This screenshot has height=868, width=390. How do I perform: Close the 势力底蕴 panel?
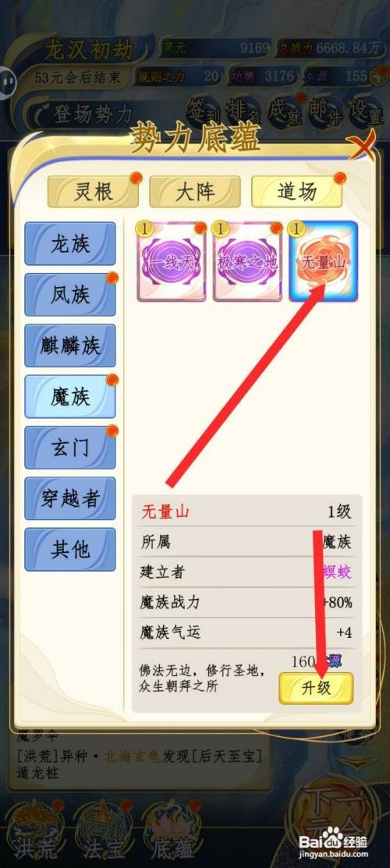(x=361, y=146)
